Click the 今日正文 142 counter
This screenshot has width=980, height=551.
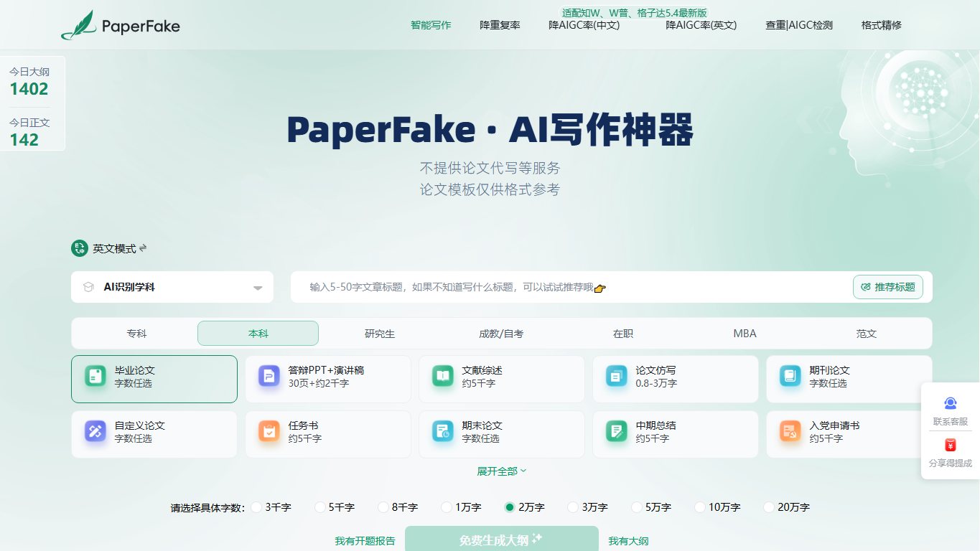29,132
